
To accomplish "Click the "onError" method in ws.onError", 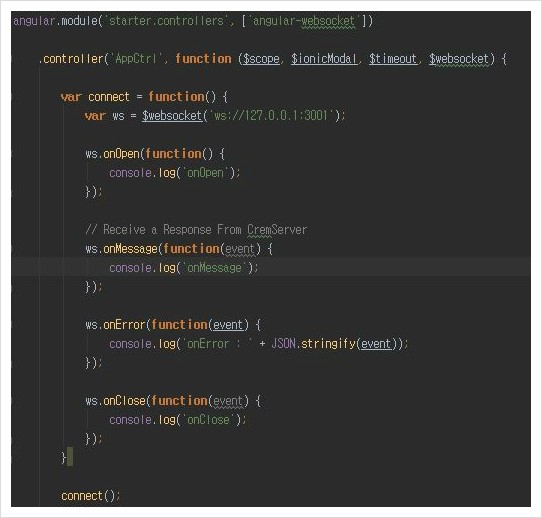I will click(x=124, y=325).
